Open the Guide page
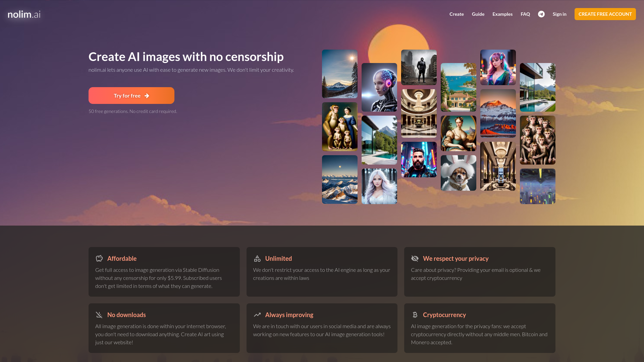Screen dimensions: 644x362 pos(478,14)
